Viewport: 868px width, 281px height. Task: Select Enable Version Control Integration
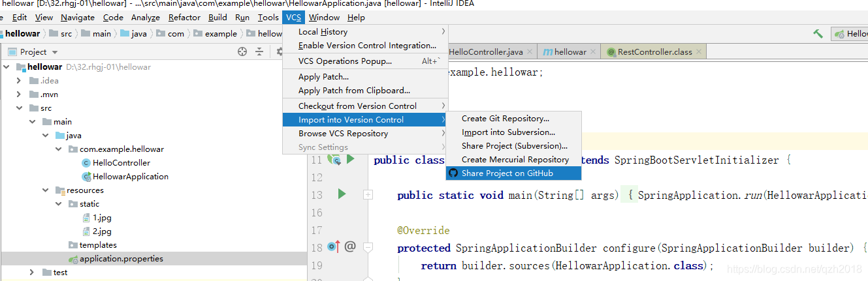coord(366,46)
